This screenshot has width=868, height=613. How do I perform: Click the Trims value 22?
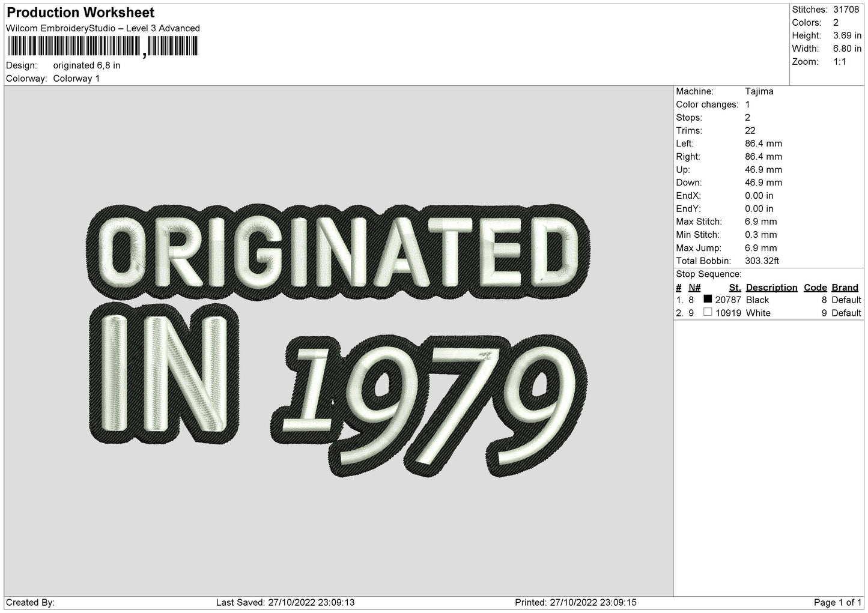[x=750, y=130]
